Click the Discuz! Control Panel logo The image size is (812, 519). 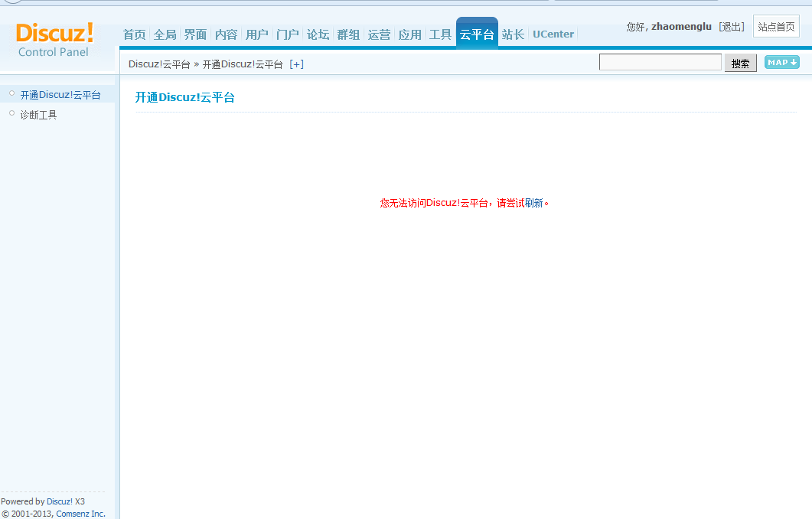tap(54, 40)
